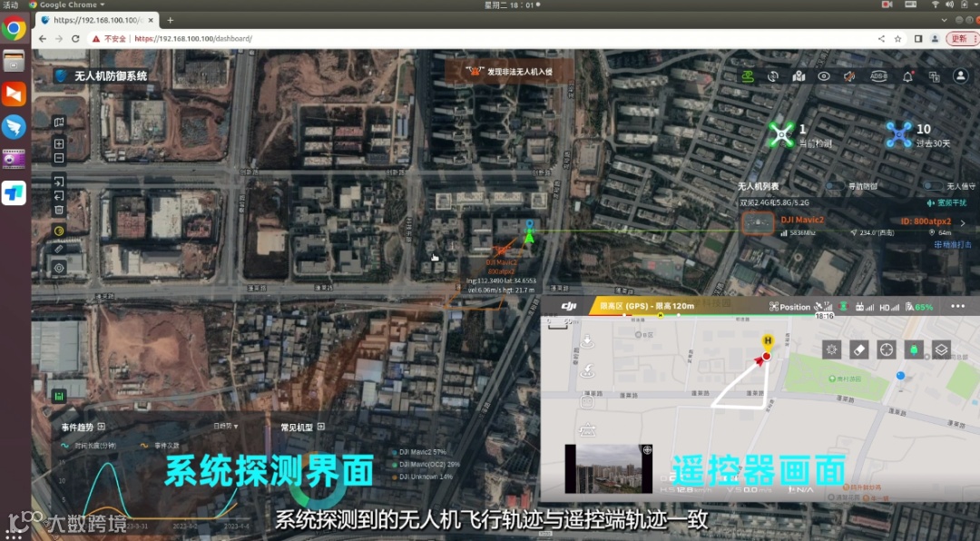Click 活动 in the Ubuntu top bar
980x541 pixels.
[x=11, y=5]
